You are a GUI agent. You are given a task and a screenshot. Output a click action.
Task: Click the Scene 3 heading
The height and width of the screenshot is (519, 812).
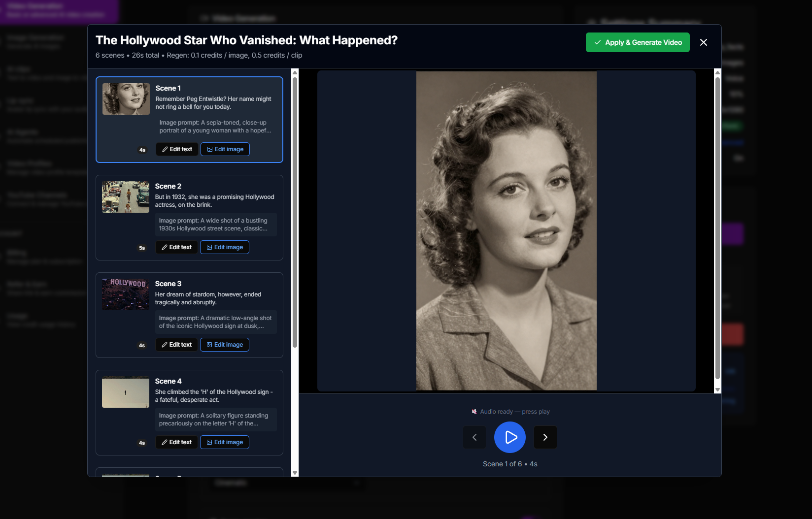click(x=168, y=284)
